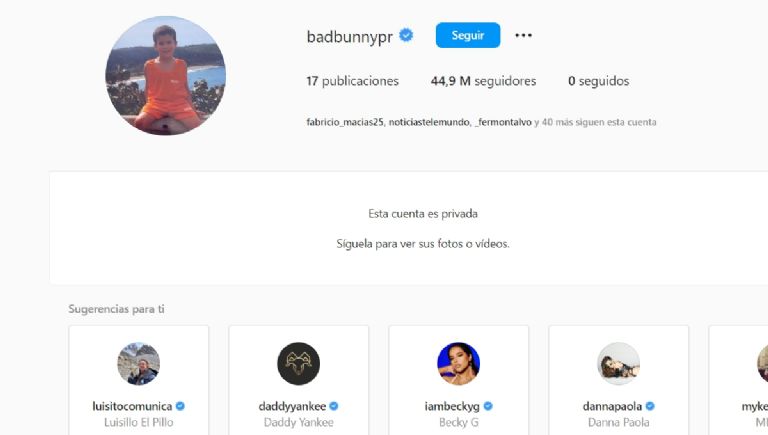The width and height of the screenshot is (768, 435).
Task: Open luisitocomunica avatar in suggestions
Action: coord(139,363)
